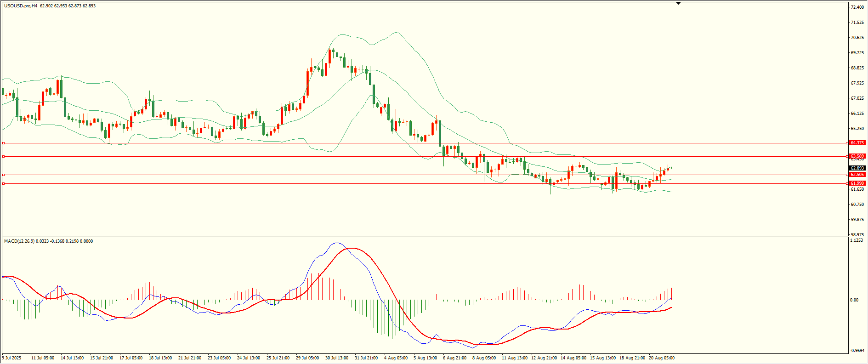Click the 71.525 price scale label

point(857,23)
